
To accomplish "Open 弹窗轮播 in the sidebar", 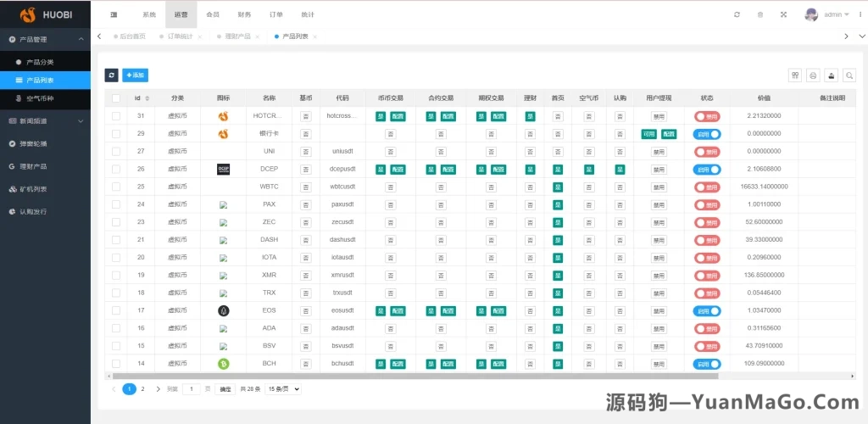I will tap(46, 144).
